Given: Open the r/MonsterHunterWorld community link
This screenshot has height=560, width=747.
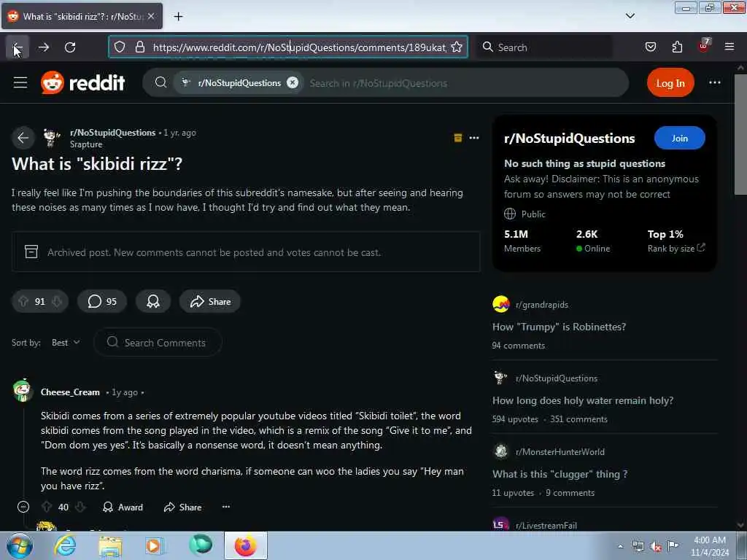Looking at the screenshot, I should click(x=560, y=452).
